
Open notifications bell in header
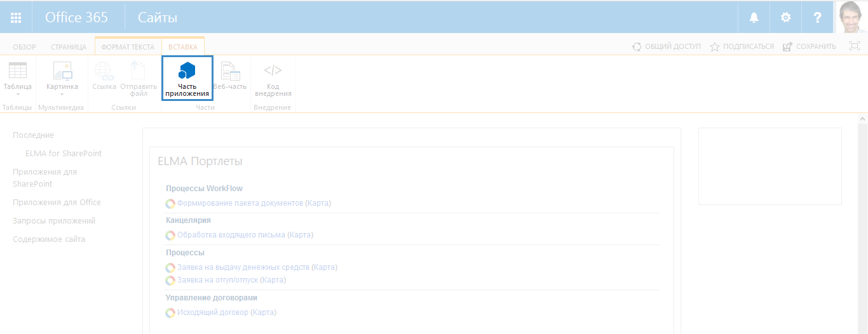tap(754, 17)
